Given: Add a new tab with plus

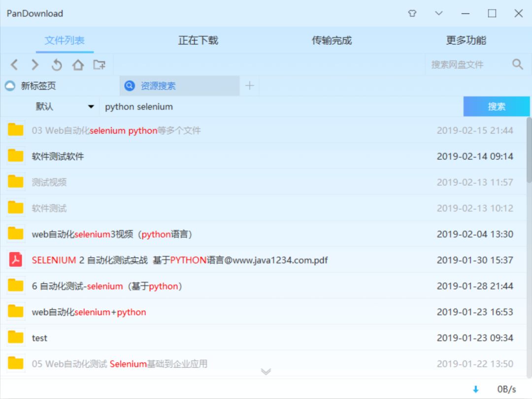Looking at the screenshot, I should pos(250,86).
